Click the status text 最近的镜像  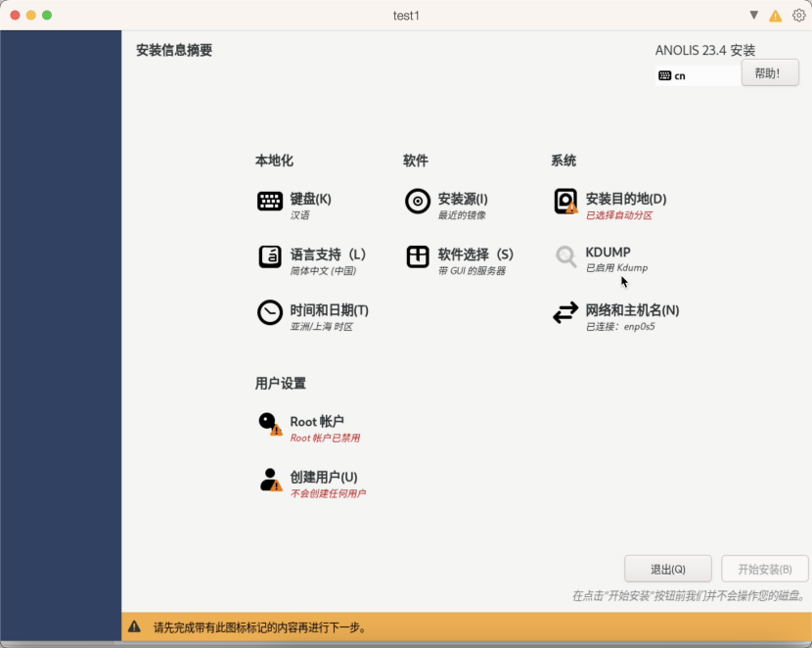coord(462,215)
